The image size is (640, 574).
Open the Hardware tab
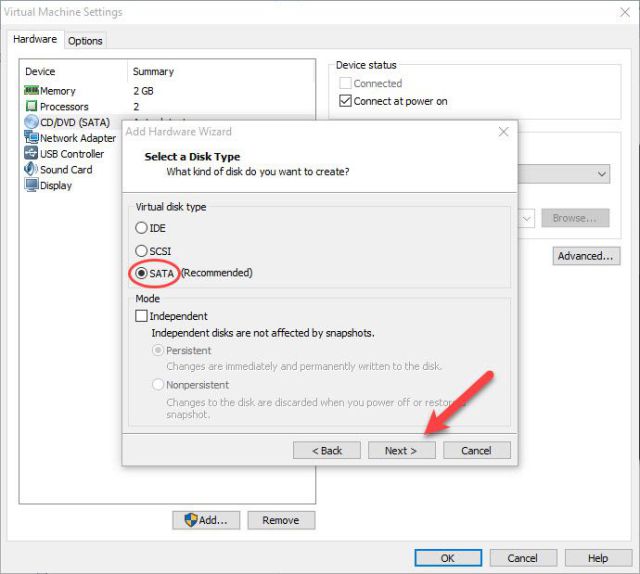(35, 39)
